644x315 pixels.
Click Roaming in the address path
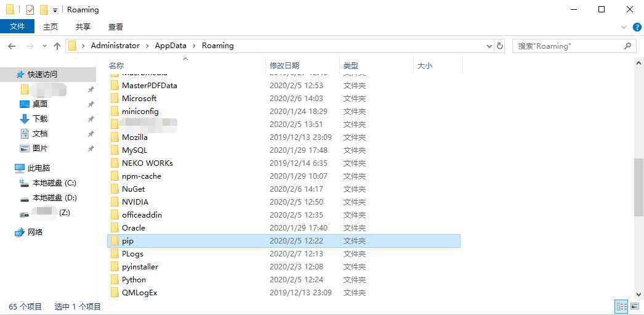(x=218, y=46)
